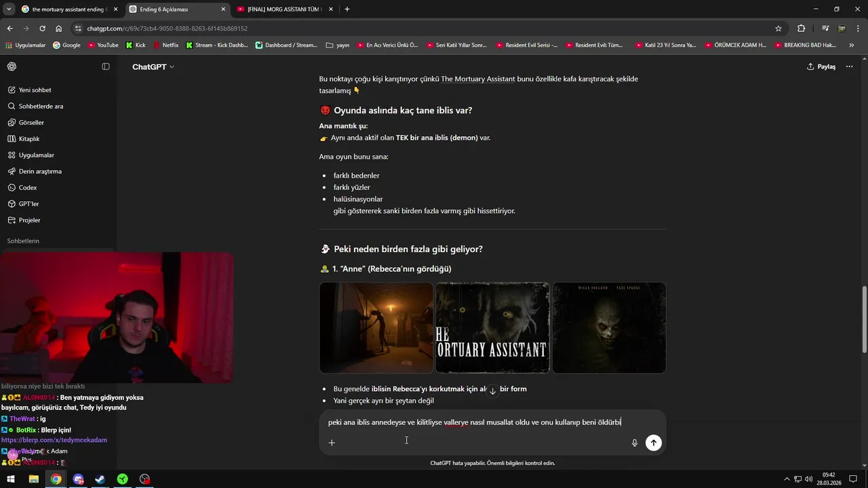Send the message with the arrow button
The width and height of the screenshot is (868, 488).
(653, 443)
